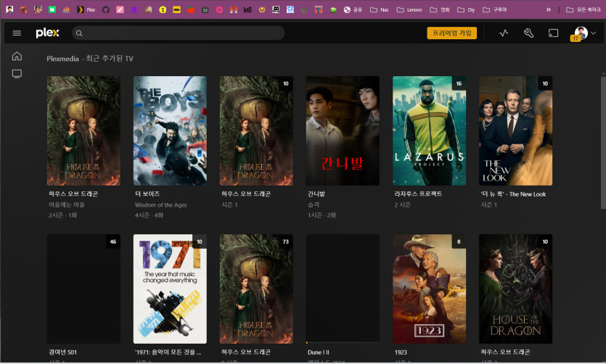The height and width of the screenshot is (364, 606).
Task: Open House of the Dragon throne poster
Action: click(x=515, y=289)
